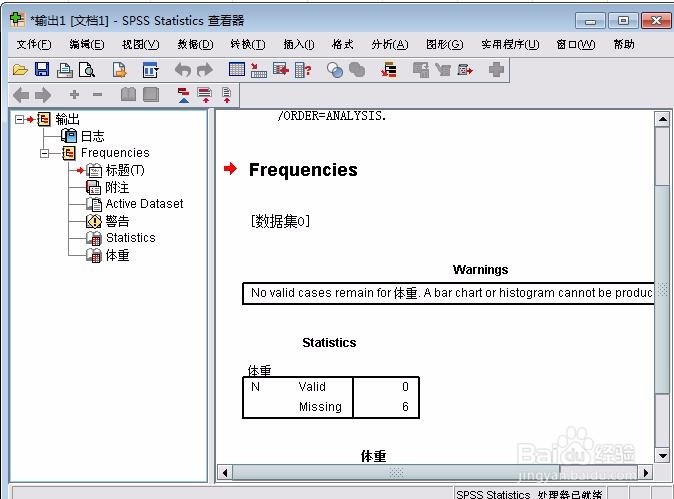Open the 窗口(W) menu
This screenshot has width=674, height=499.
coord(576,44)
